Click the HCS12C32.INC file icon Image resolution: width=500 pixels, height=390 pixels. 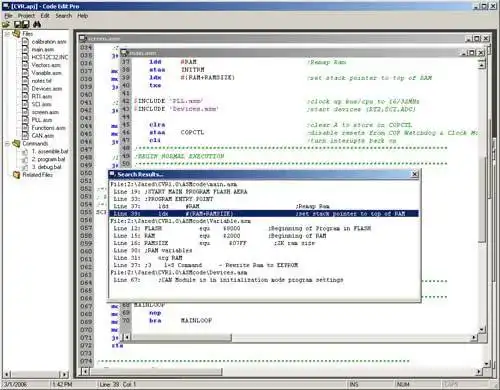tap(26, 57)
